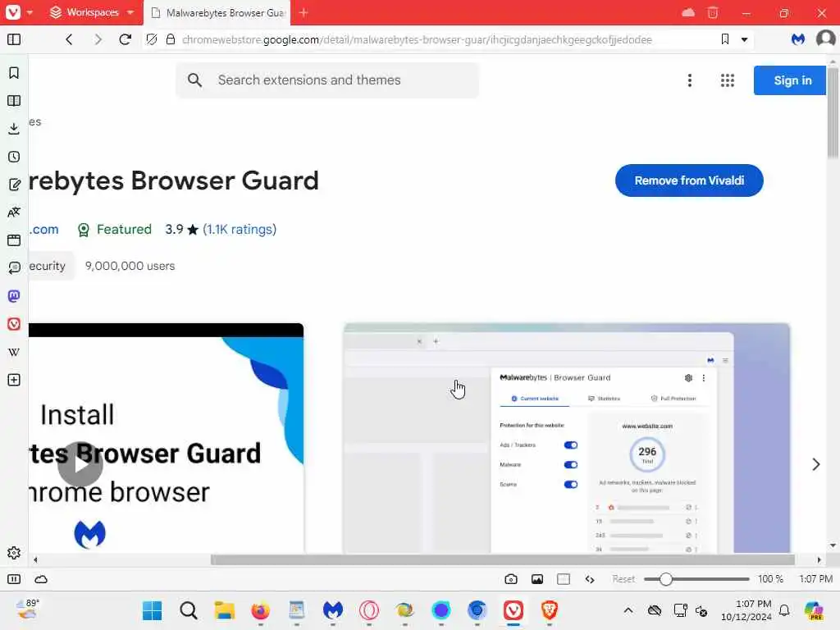Toggle panel visibility in status bar
The image size is (840, 630).
[14, 579]
